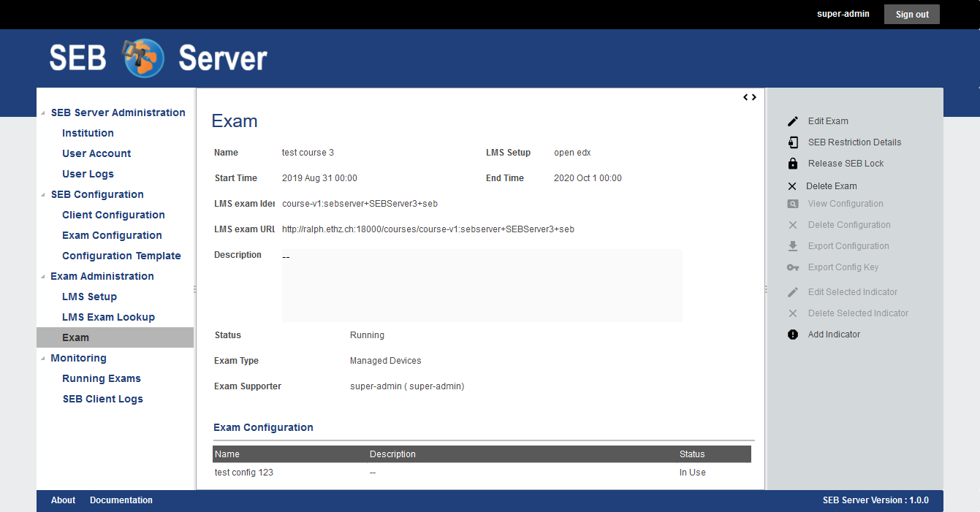Click the Export Config Key icon
Image resolution: width=980 pixels, height=512 pixels.
tap(793, 267)
